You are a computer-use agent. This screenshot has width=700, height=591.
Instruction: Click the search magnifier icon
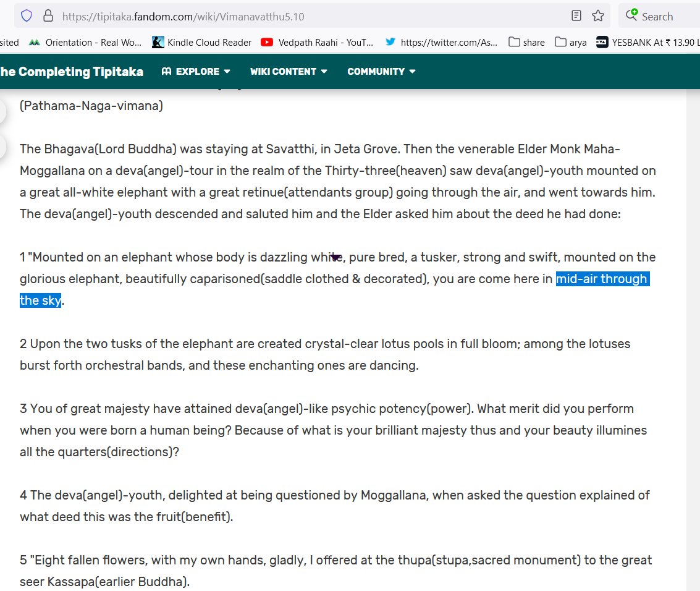click(631, 15)
